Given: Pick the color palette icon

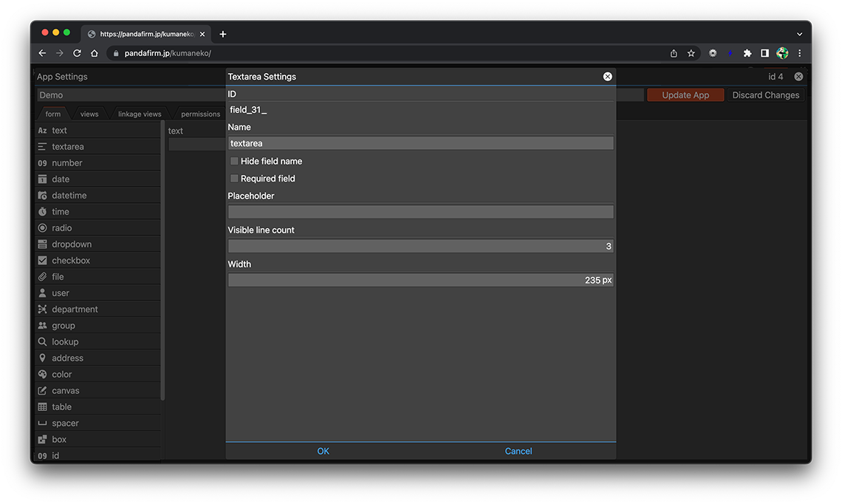Looking at the screenshot, I should (42, 374).
